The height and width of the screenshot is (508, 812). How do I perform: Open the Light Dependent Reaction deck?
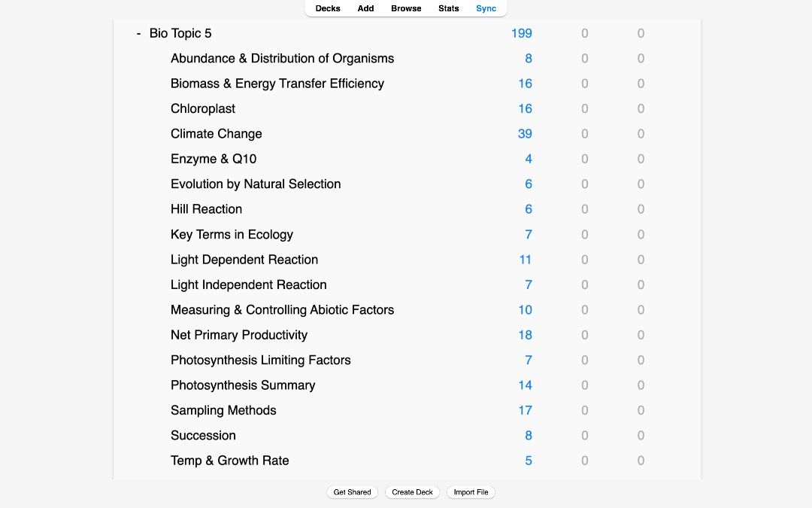(244, 260)
